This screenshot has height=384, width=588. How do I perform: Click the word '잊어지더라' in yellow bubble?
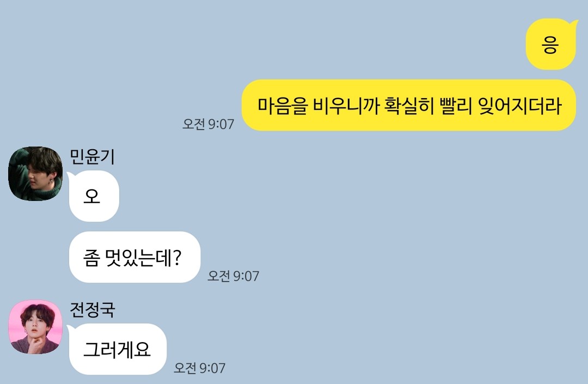pos(520,106)
